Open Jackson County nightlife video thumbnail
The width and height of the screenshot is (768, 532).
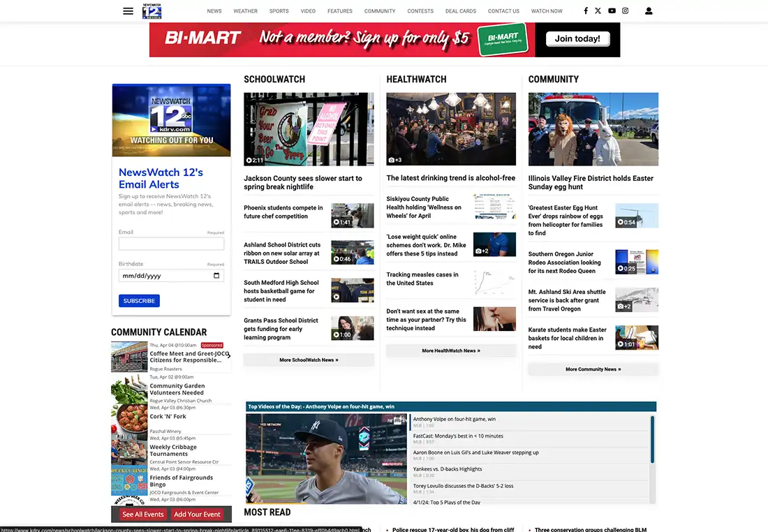click(309, 129)
